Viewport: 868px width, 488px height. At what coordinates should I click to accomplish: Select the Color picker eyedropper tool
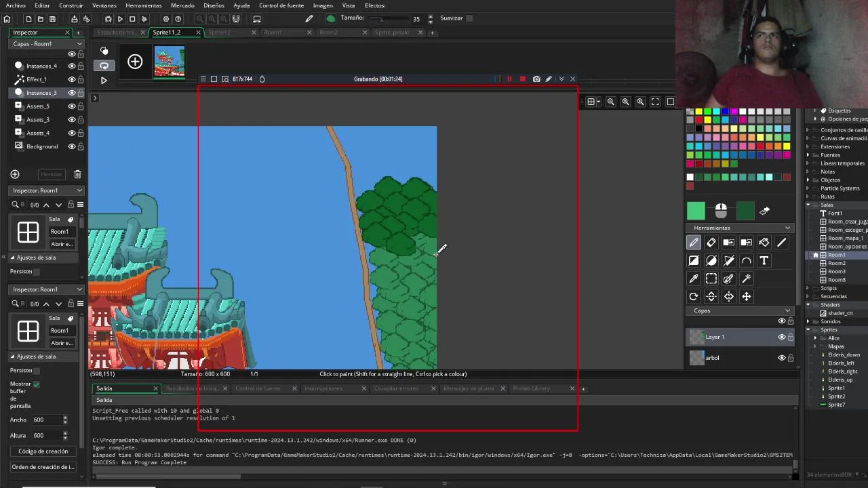(x=693, y=279)
